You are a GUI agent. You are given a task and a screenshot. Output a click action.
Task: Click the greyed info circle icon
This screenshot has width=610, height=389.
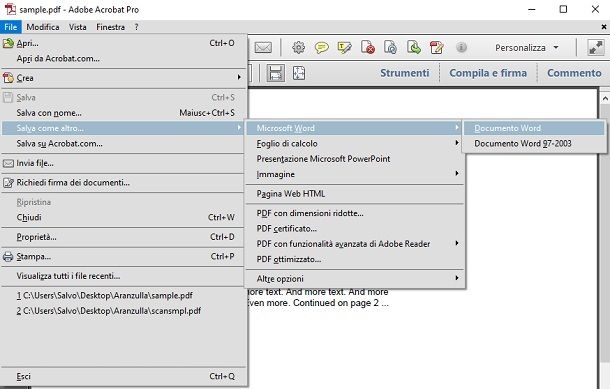click(461, 47)
